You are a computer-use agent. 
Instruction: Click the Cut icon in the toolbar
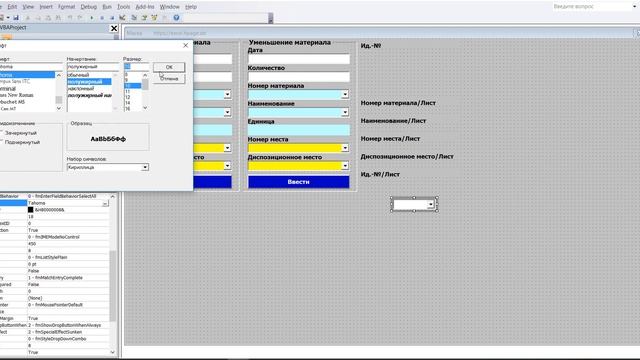tap(28, 18)
